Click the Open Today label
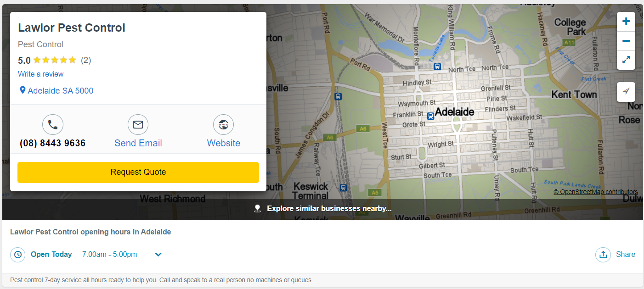 pyautogui.click(x=51, y=255)
